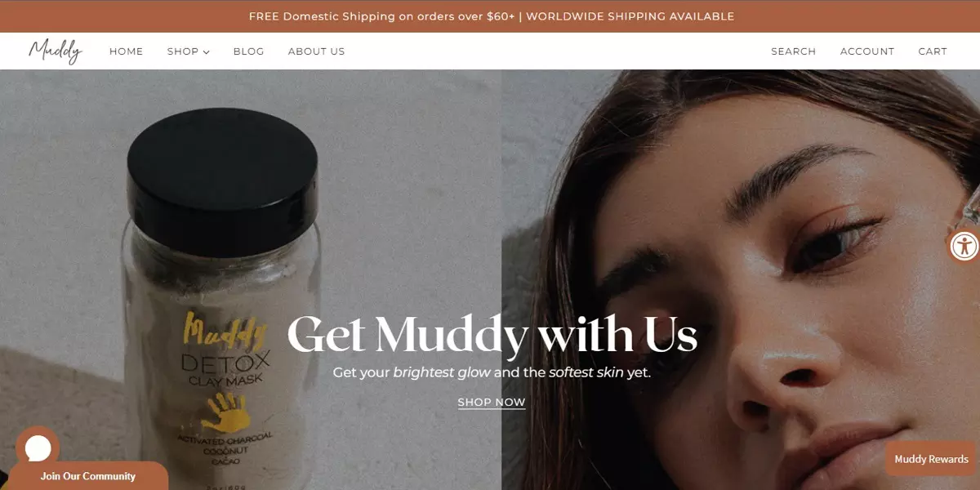This screenshot has width=980, height=490.
Task: Open the Muddy Rewards button
Action: click(x=931, y=459)
